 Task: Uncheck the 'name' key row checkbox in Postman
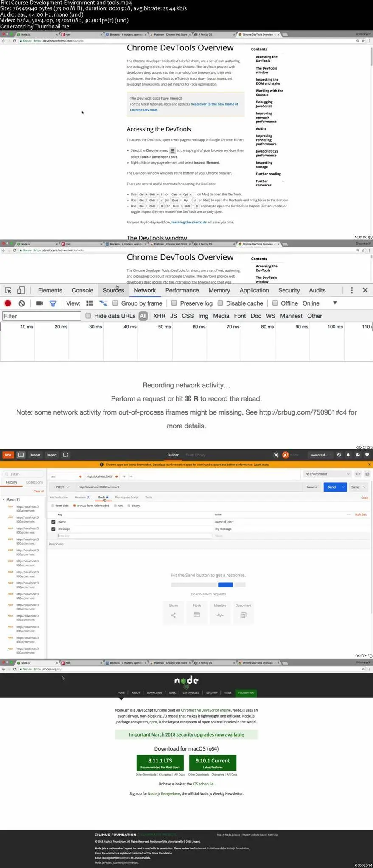pyautogui.click(x=53, y=522)
